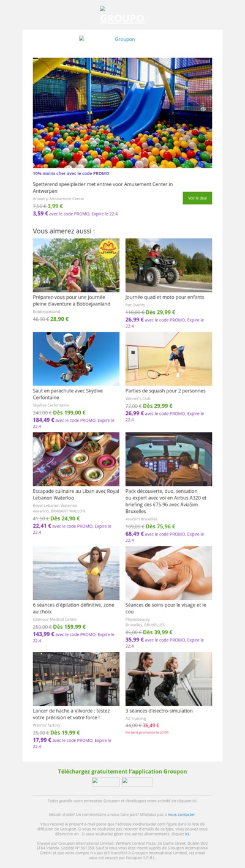Click the 'nous contacter' link

pos(181,815)
